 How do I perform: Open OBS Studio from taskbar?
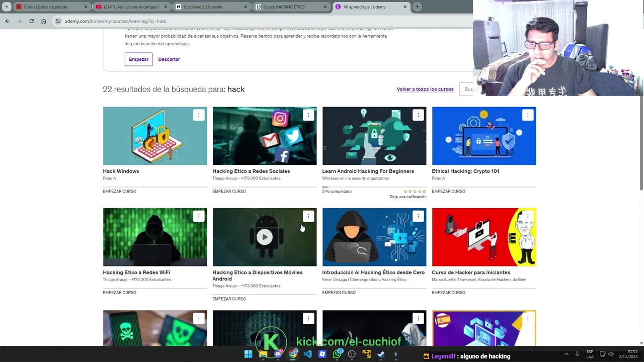[352, 354]
